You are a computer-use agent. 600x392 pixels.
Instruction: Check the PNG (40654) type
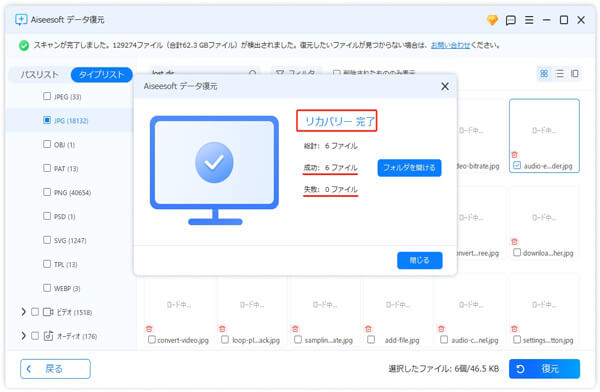47,192
